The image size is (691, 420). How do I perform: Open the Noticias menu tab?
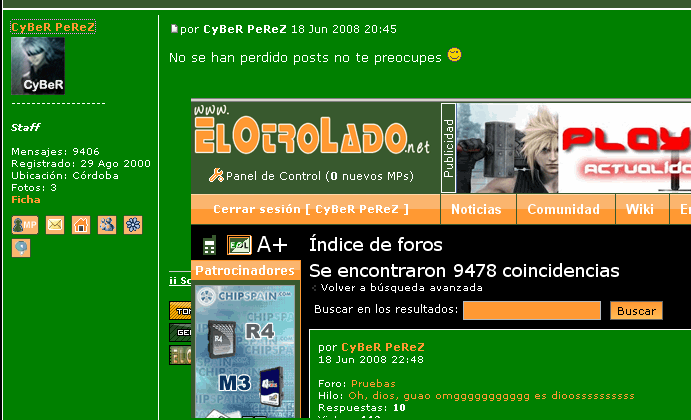tap(476, 209)
